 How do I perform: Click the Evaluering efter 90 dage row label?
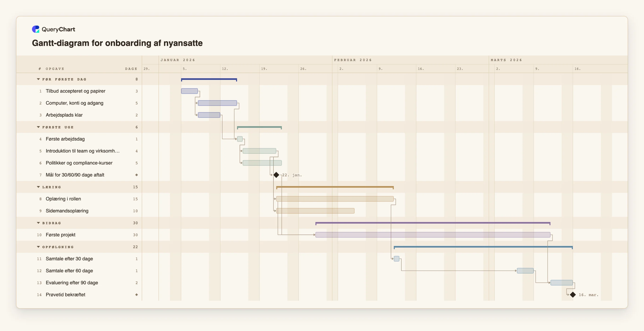pyautogui.click(x=72, y=283)
